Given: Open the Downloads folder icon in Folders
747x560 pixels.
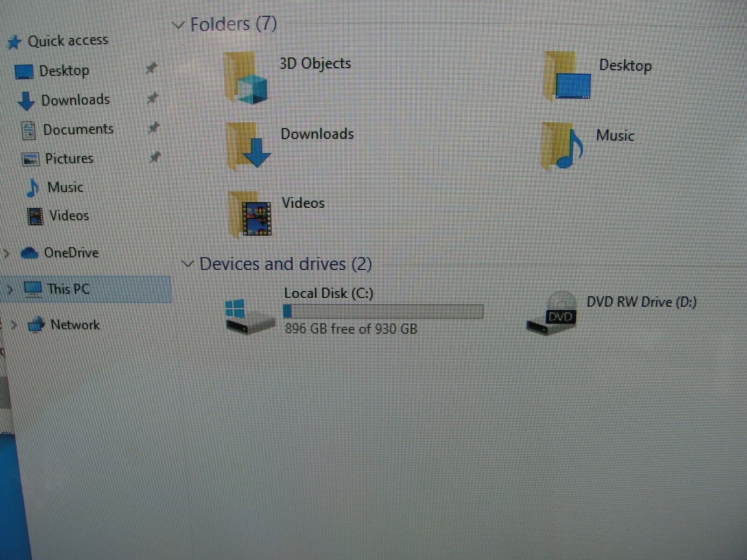Looking at the screenshot, I should (248, 147).
